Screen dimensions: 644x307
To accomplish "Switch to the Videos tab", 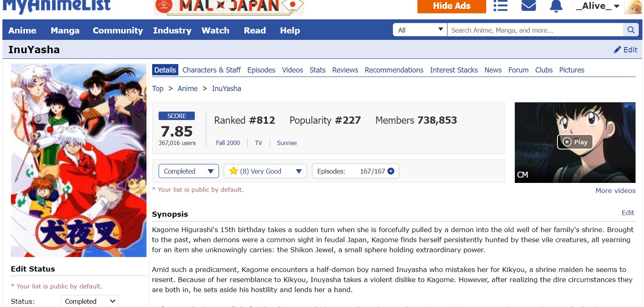I will [292, 70].
